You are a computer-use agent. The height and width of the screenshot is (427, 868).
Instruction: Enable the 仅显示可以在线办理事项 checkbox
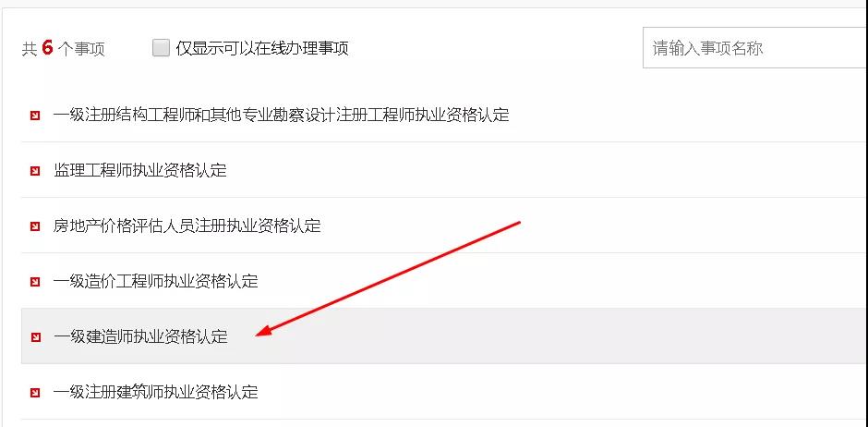coord(161,48)
